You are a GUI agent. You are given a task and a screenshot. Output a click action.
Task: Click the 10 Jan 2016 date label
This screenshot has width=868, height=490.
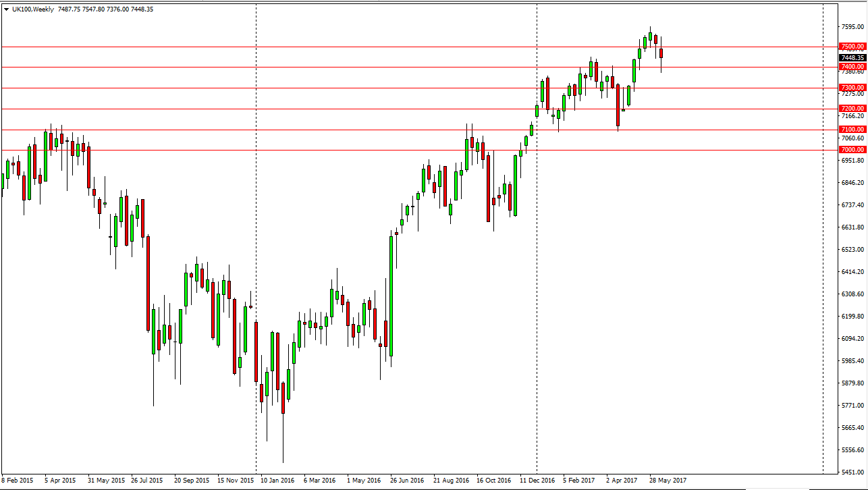coord(276,481)
